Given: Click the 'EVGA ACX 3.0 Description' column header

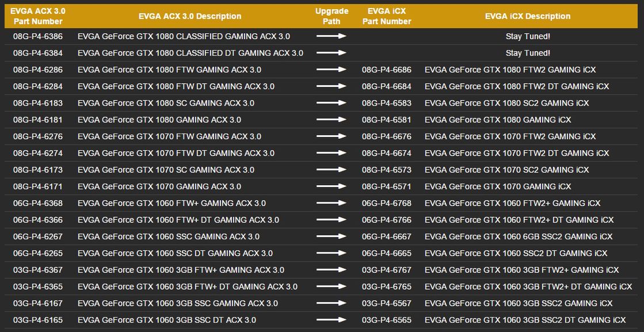Looking at the screenshot, I should (190, 17).
